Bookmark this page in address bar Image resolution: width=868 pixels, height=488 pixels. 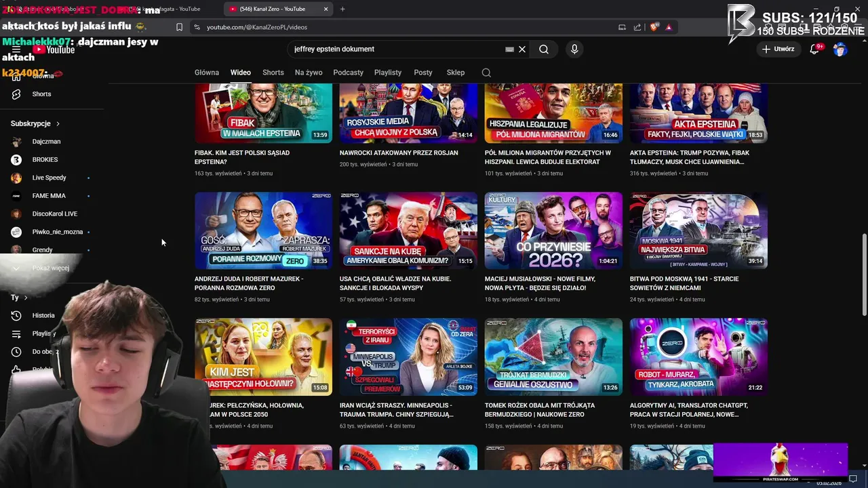pyautogui.click(x=179, y=27)
